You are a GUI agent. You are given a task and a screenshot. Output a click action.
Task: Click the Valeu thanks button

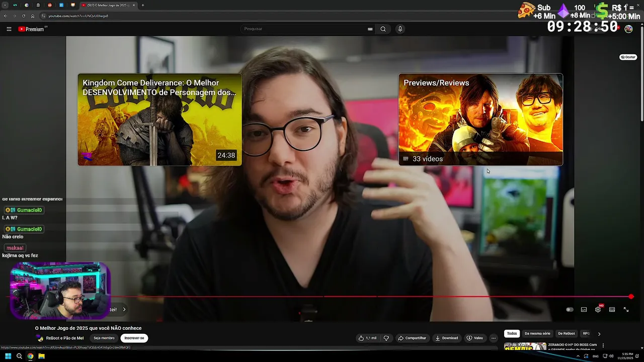coord(475,338)
